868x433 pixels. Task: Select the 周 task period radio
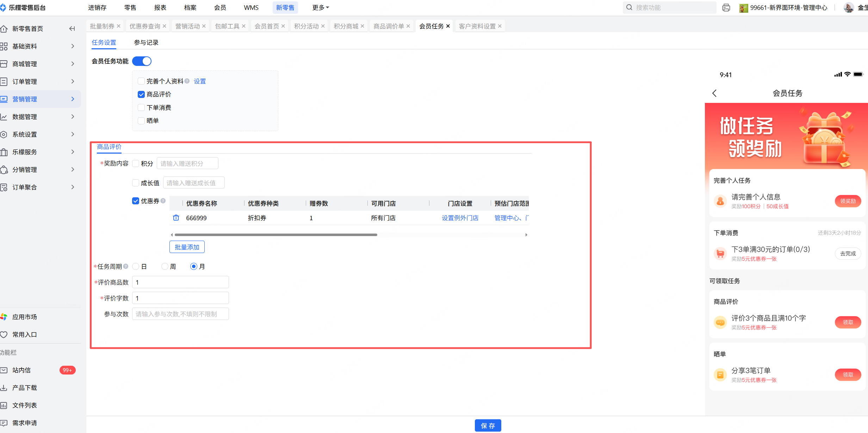click(165, 266)
